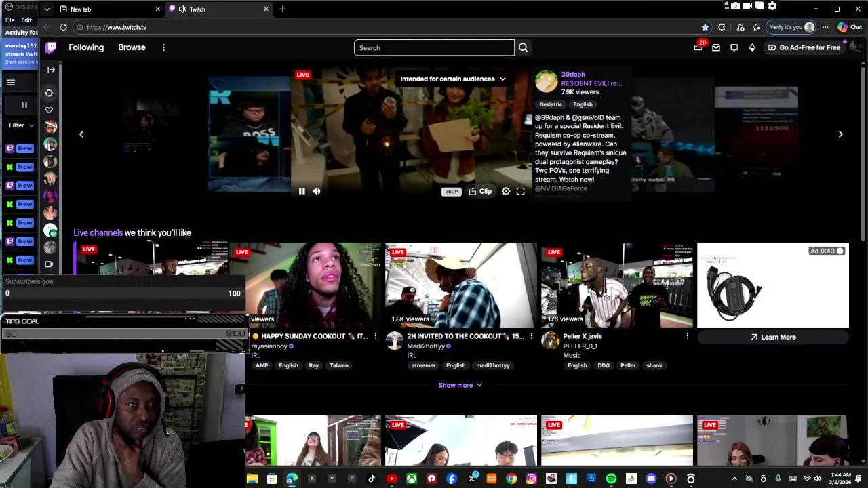
Task: Click the address bar URL
Action: click(x=117, y=27)
